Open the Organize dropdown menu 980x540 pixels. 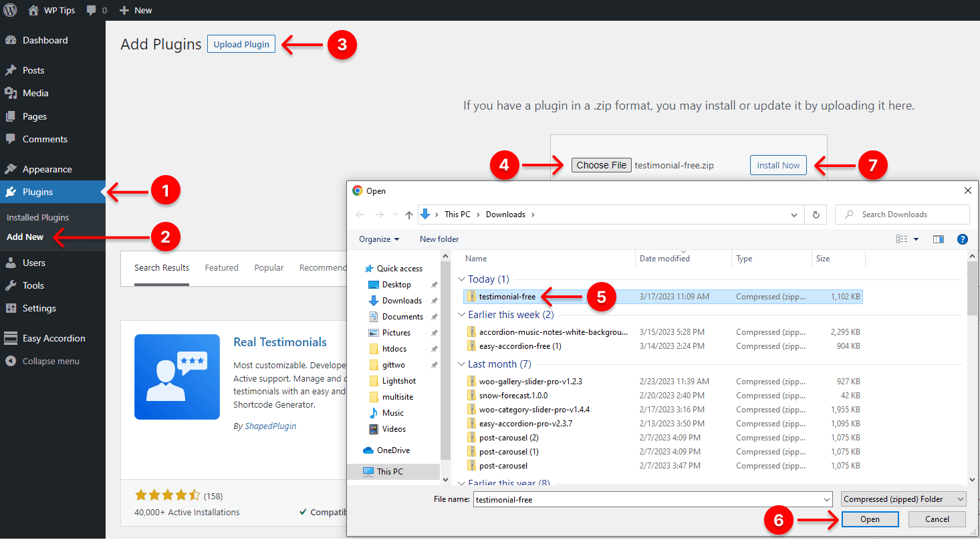(379, 239)
